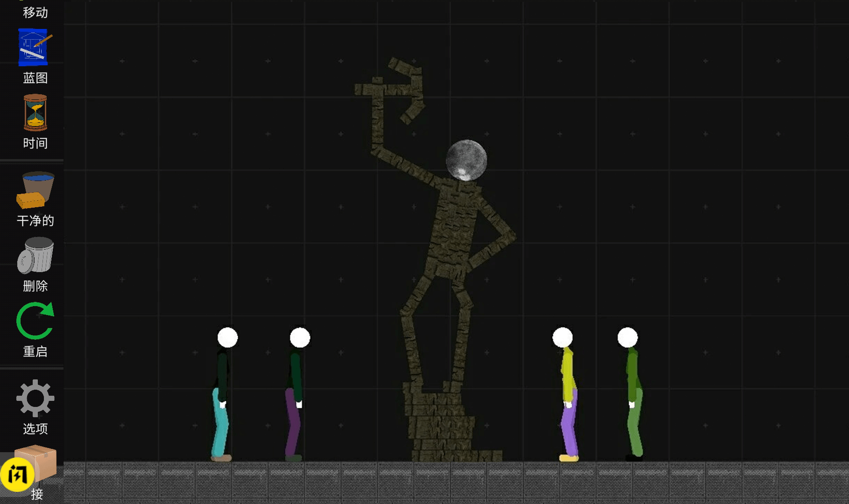
Task: Click the yellow-shirted stickman's body
Action: [x=567, y=373]
